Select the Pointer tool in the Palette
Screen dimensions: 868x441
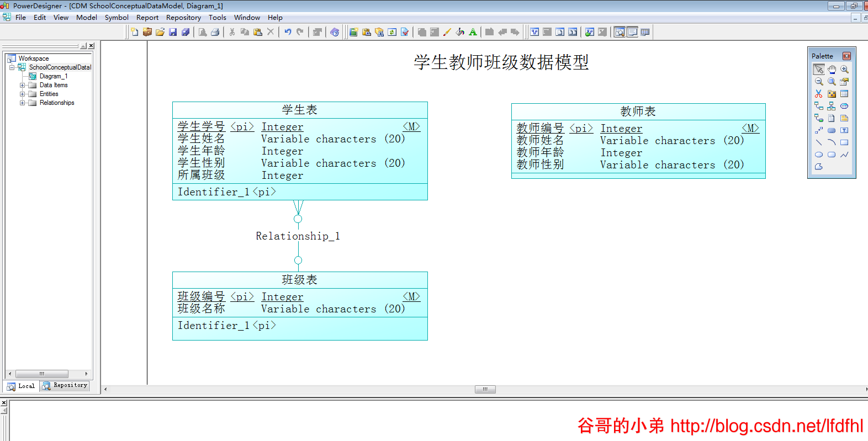819,70
